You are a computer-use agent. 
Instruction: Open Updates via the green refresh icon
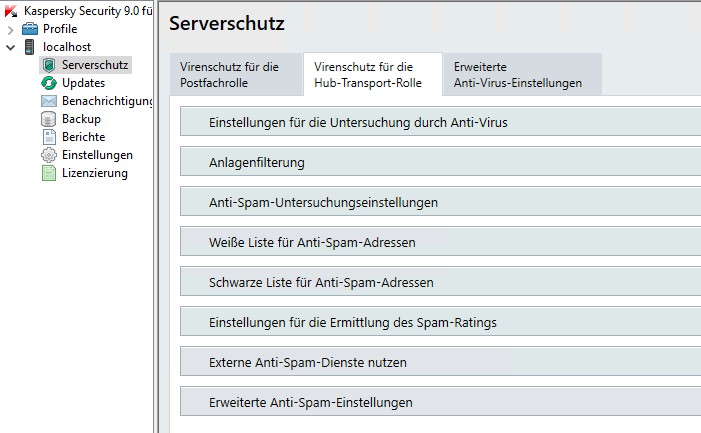[x=49, y=83]
